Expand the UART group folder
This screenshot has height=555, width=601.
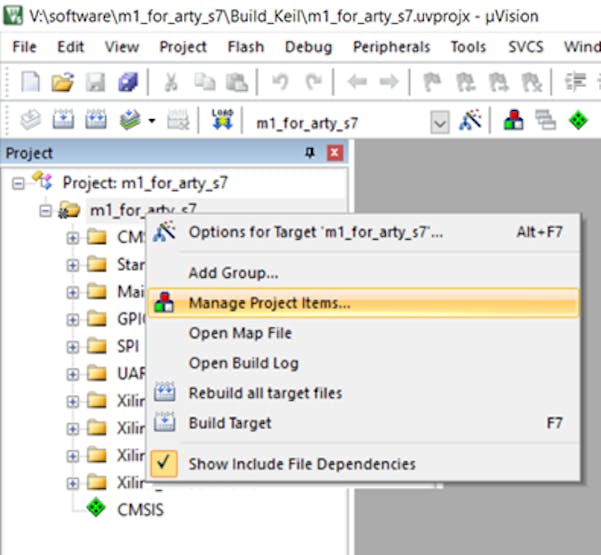tap(72, 374)
